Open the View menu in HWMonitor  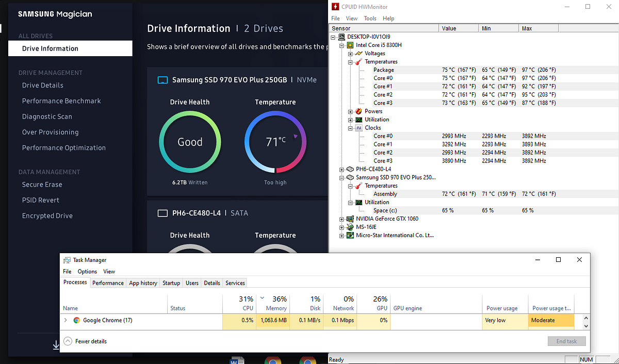pyautogui.click(x=352, y=19)
